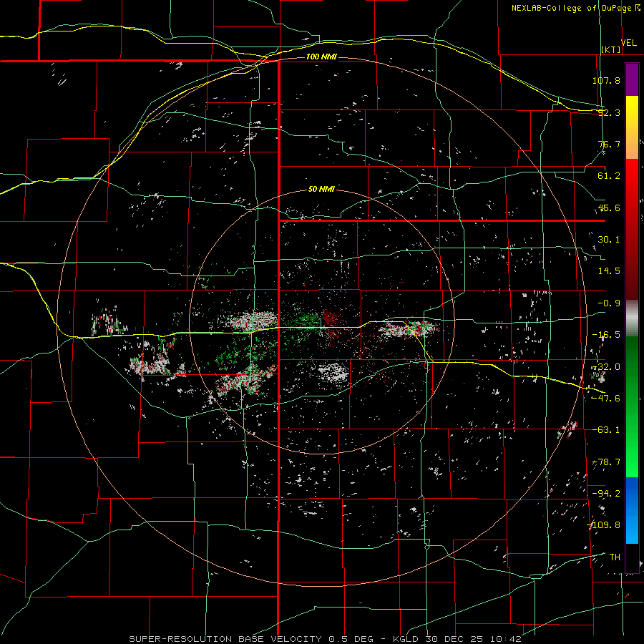The image size is (644, 644).
Task: Click the -47.6 velocity scale value
Action: click(x=606, y=399)
